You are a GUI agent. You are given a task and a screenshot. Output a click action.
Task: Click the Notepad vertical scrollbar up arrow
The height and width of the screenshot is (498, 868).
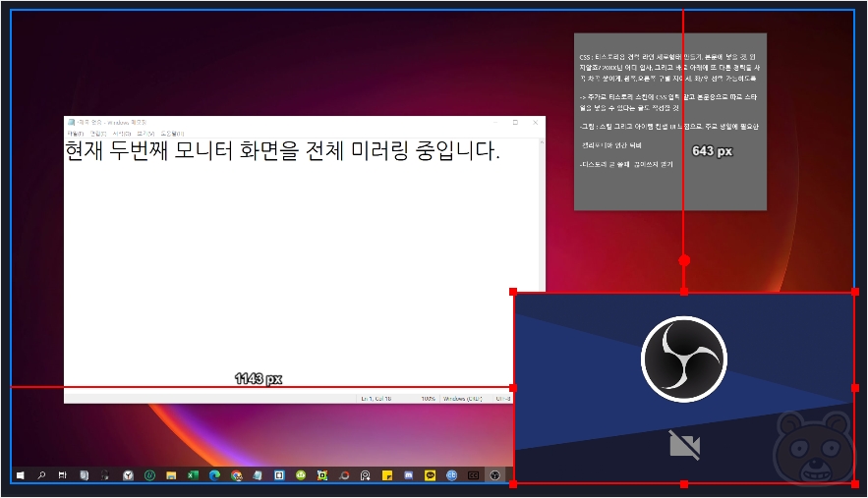tap(542, 142)
